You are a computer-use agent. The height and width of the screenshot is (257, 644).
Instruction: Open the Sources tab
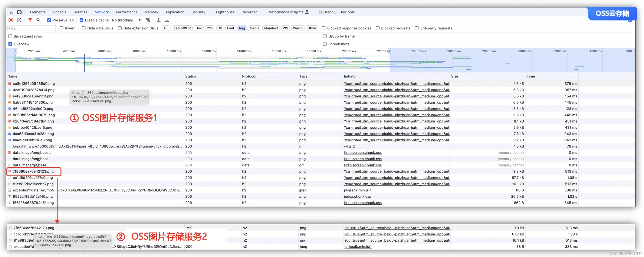(80, 12)
